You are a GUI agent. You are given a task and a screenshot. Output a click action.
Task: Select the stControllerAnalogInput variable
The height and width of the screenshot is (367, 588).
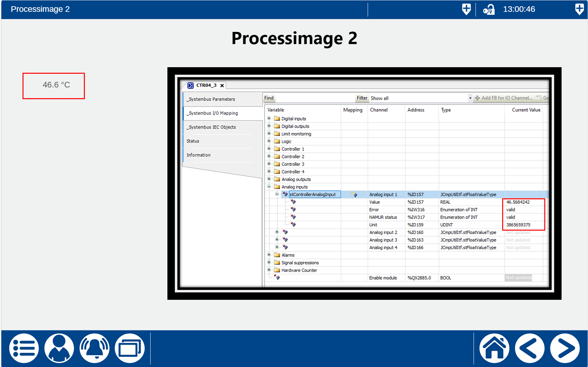coord(313,194)
